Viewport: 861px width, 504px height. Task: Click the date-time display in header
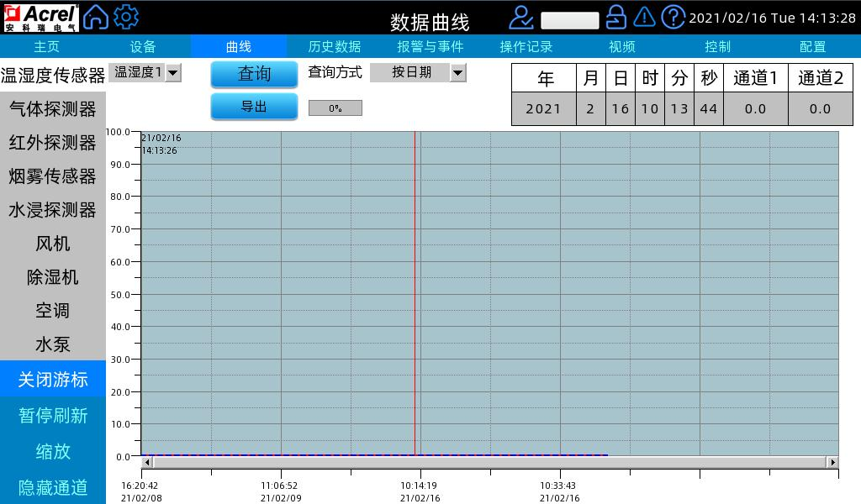click(772, 18)
